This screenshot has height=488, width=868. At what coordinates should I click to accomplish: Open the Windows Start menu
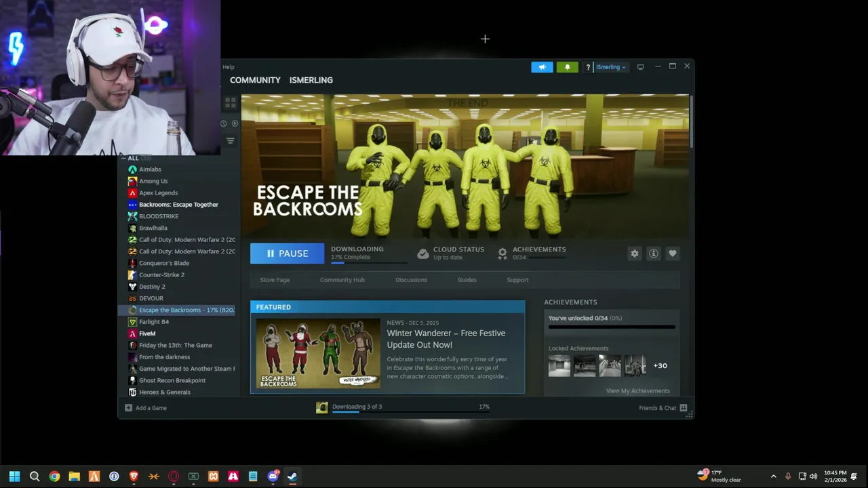(x=14, y=476)
